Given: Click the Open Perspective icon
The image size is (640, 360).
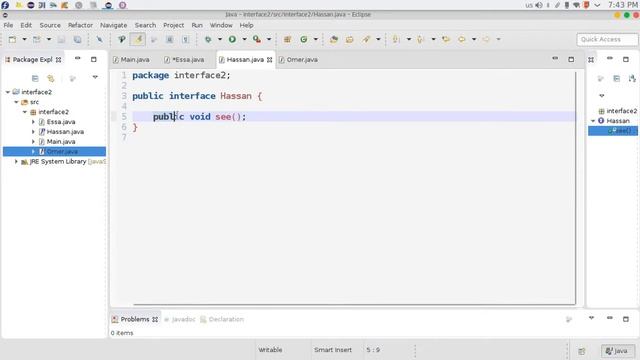Looking at the screenshot, I should 582,351.
